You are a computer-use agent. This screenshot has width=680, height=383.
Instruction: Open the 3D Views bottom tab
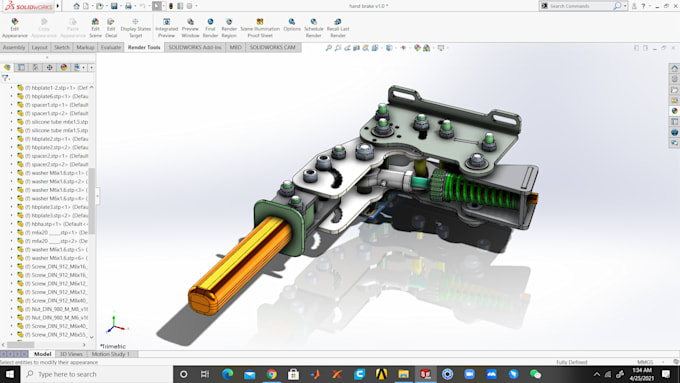pyautogui.click(x=71, y=354)
